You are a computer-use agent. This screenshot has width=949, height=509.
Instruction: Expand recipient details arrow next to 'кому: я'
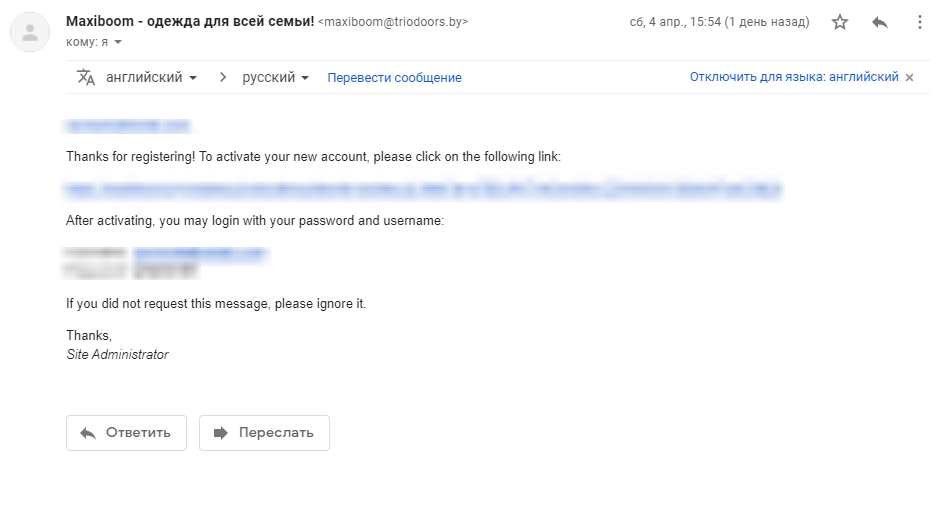pos(118,42)
